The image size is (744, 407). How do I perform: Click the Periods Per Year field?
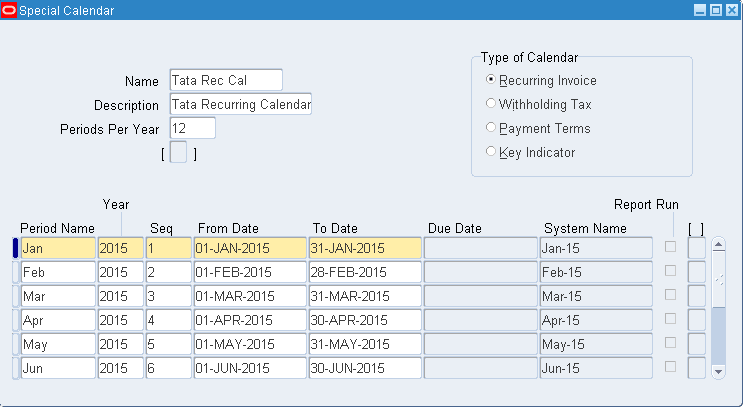click(192, 128)
